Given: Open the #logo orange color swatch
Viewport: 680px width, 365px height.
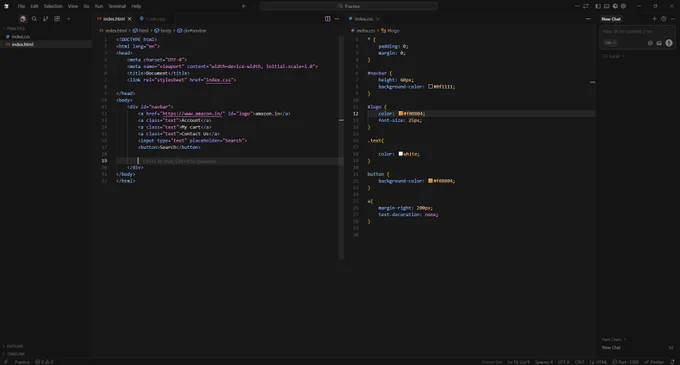Looking at the screenshot, I should [x=401, y=113].
